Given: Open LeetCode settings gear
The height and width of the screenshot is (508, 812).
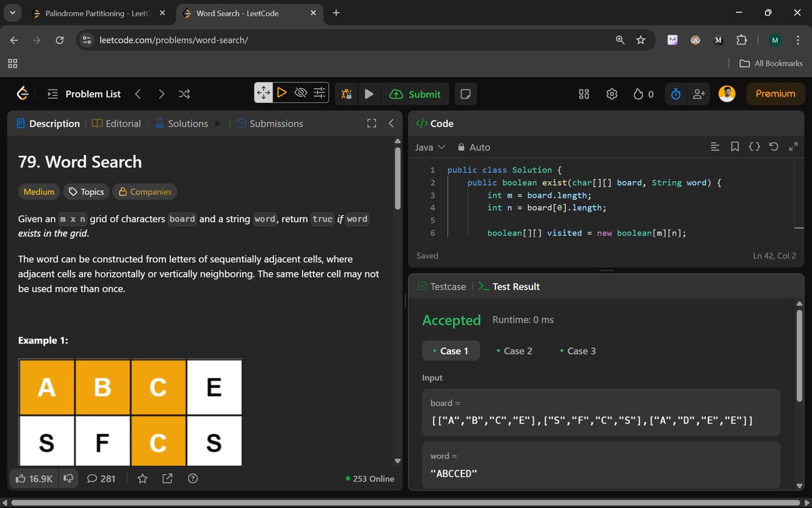Looking at the screenshot, I should tap(612, 94).
